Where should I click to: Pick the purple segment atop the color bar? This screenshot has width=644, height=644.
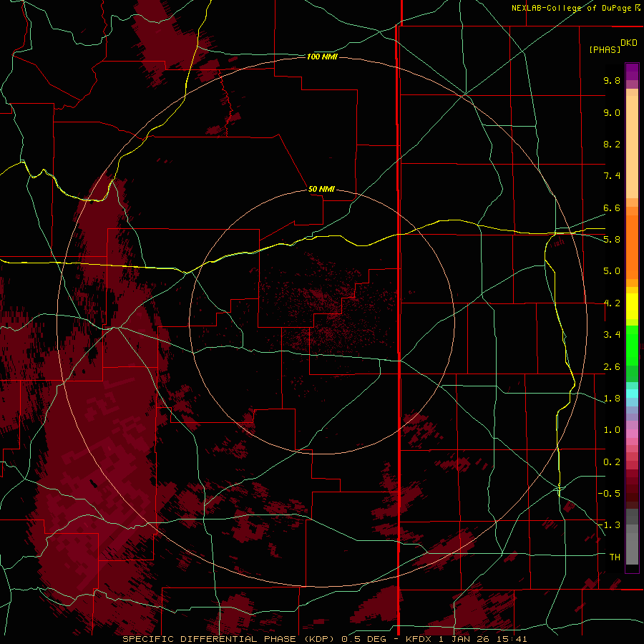632,72
